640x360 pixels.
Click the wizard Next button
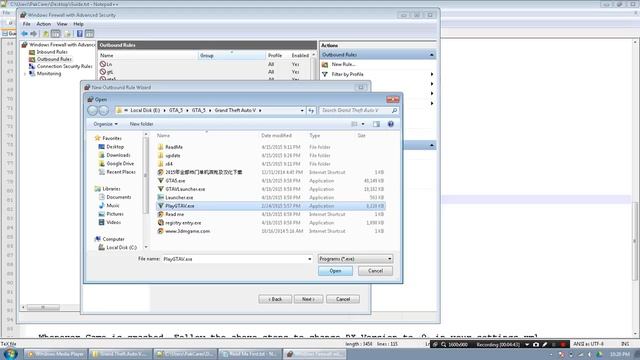click(308, 299)
